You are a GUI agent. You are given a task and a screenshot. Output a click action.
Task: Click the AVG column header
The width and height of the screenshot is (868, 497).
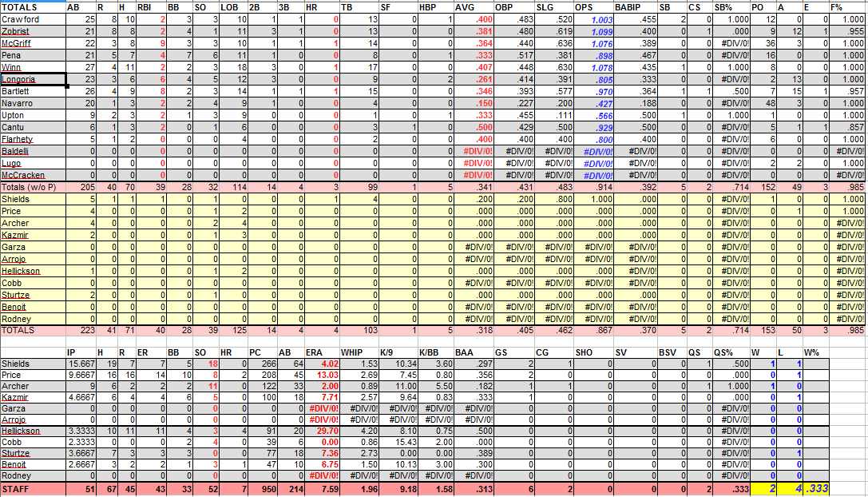pyautogui.click(x=474, y=7)
